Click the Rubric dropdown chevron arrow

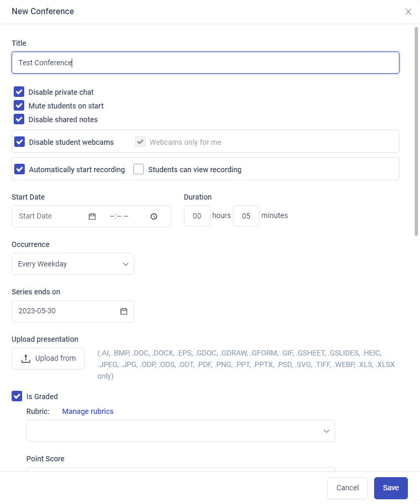coord(326,431)
